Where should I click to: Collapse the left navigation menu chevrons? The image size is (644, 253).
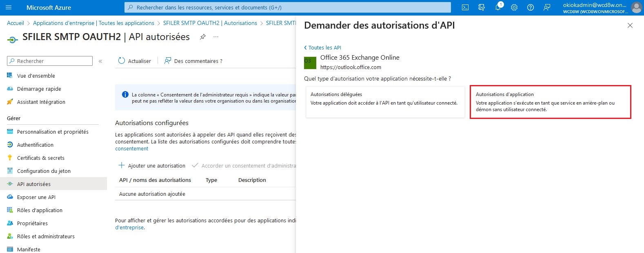click(100, 61)
